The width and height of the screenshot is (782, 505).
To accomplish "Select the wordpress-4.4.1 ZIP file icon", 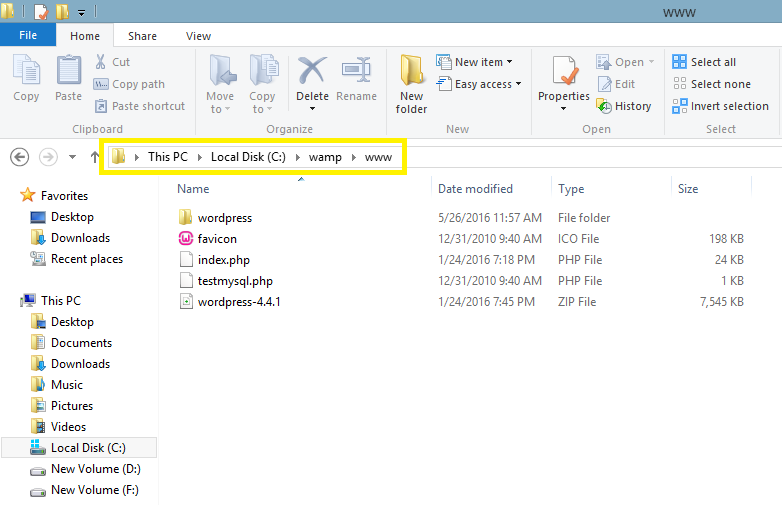I will 186,302.
